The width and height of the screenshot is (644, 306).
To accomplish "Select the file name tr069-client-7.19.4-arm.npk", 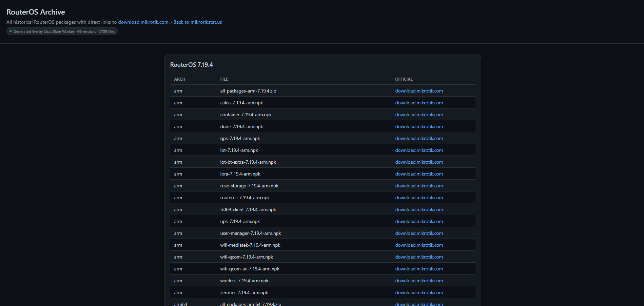I will (x=248, y=209).
